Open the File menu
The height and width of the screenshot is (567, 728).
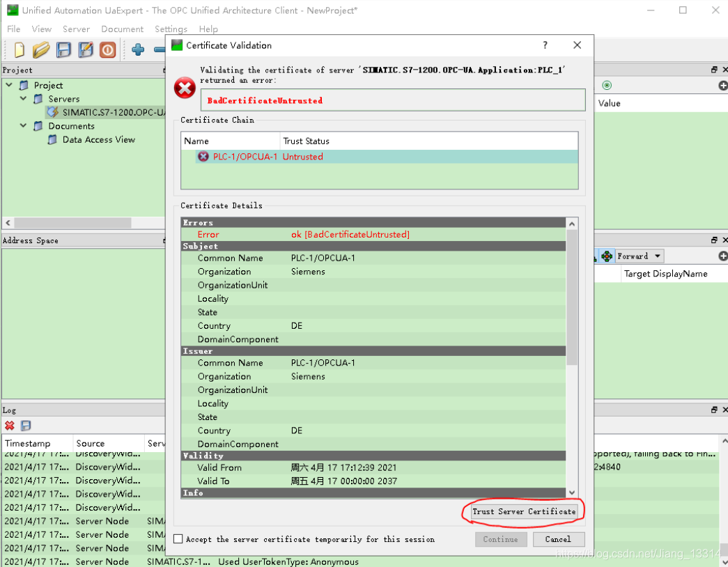click(13, 29)
